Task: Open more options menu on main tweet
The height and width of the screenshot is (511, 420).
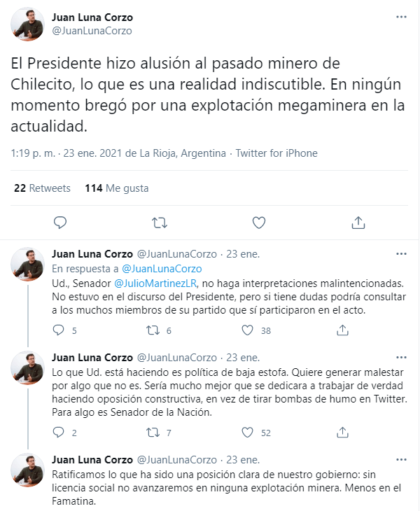Action: pos(401,17)
